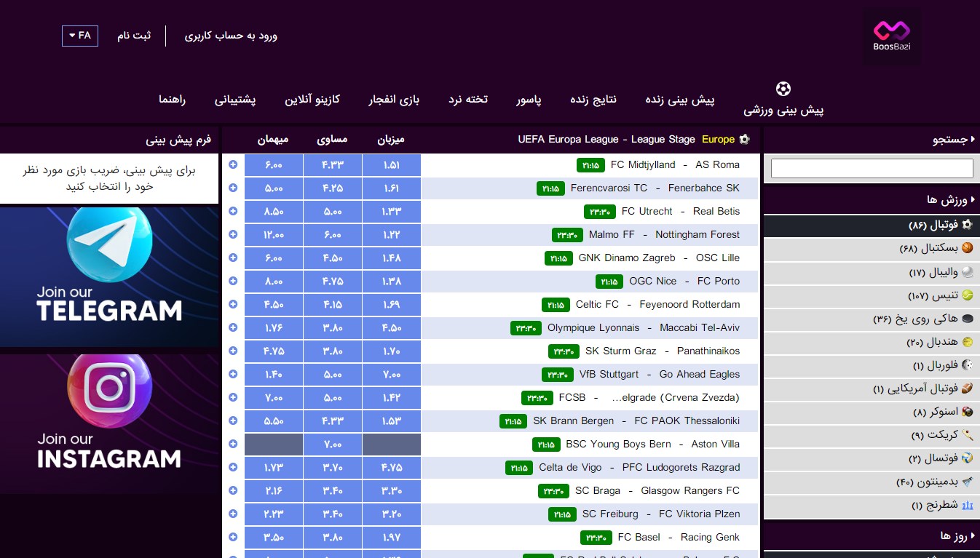Click ورود به حساب کاربری login link
The width and height of the screenshot is (980, 558).
click(x=231, y=36)
